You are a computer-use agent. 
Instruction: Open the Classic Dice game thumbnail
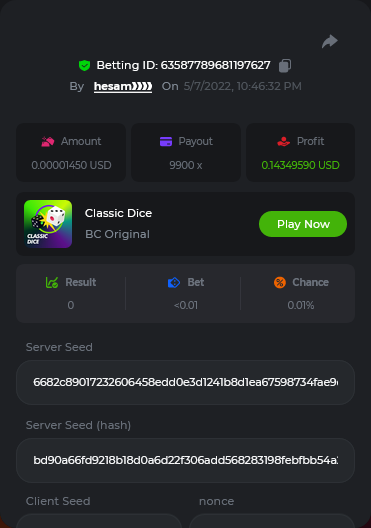(x=48, y=224)
